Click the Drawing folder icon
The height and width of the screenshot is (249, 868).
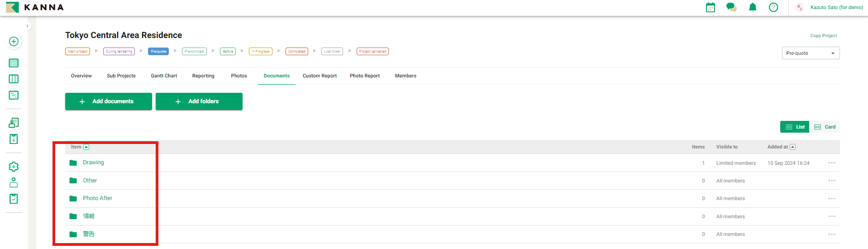(73, 163)
